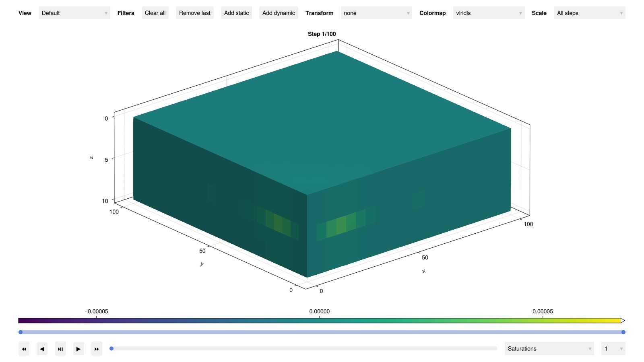This screenshot has height=362, width=644.
Task: Click the Add dynamic filter button
Action: (279, 13)
